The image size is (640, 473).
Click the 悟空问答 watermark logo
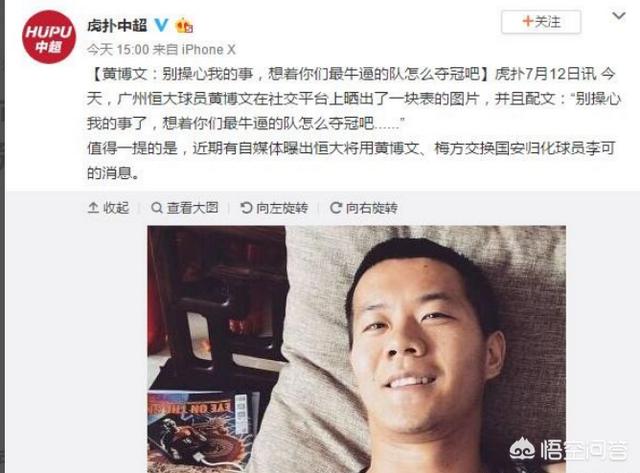(x=569, y=449)
